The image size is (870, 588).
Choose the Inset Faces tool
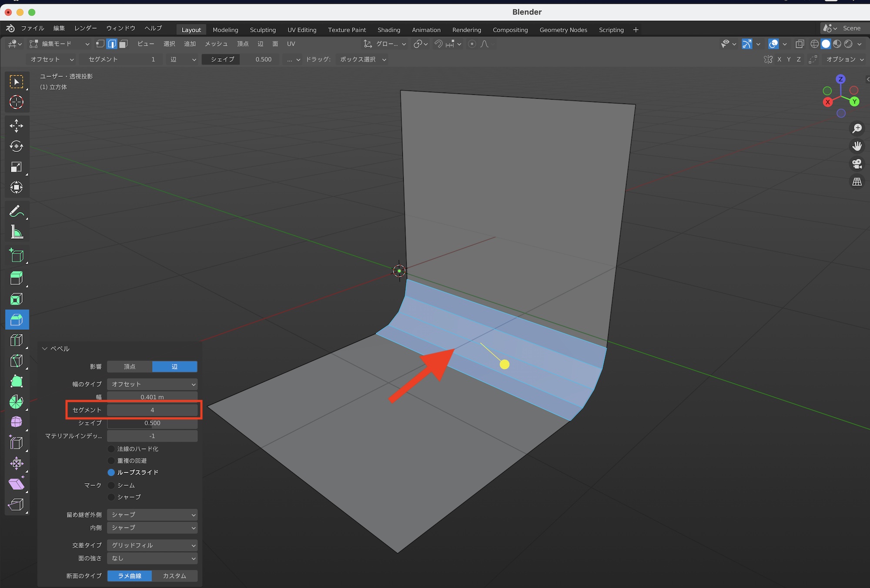click(x=17, y=299)
